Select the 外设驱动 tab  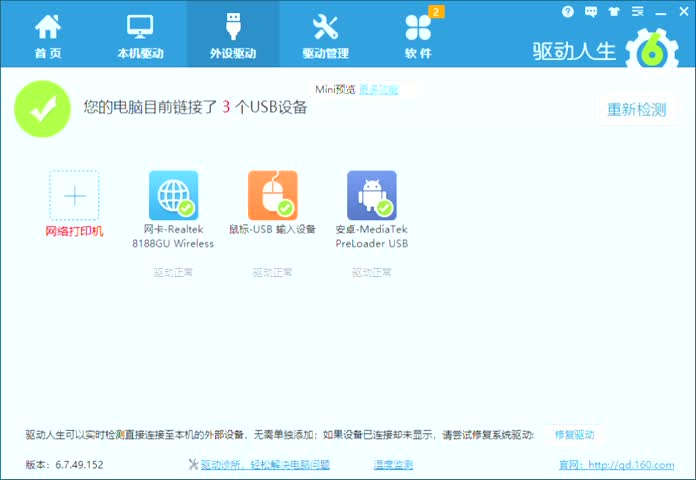coord(233,36)
